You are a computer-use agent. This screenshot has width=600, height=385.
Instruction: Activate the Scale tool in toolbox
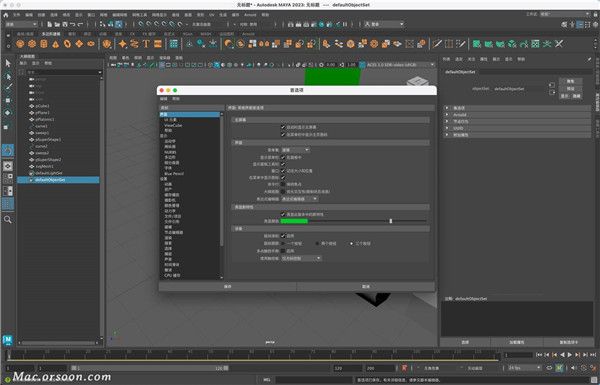tap(8, 126)
